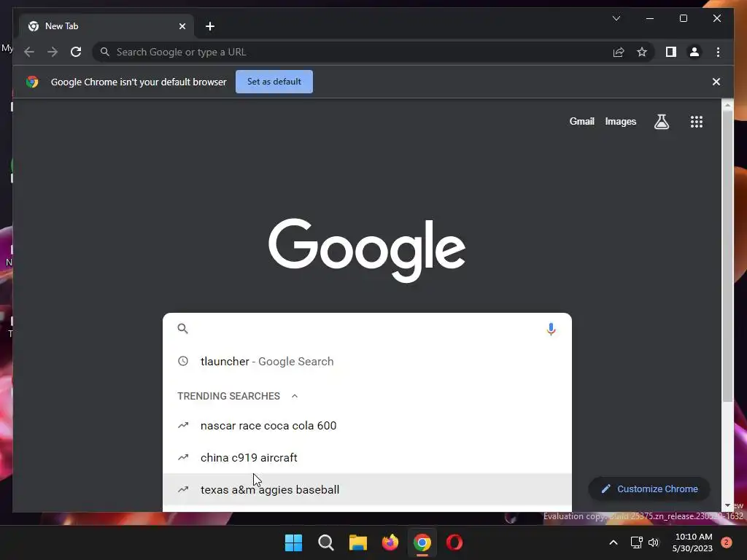Open the Search Labs flask icon
The width and height of the screenshot is (747, 560).
click(x=661, y=122)
